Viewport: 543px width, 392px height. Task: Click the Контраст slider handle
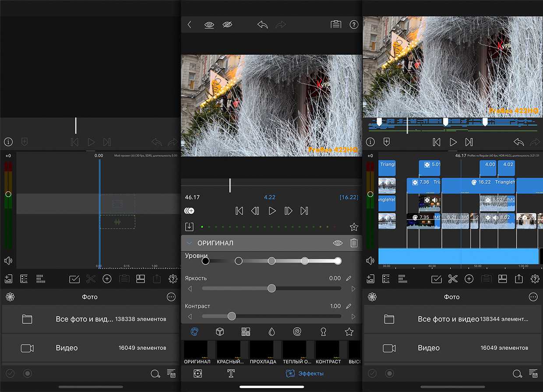coord(232,316)
